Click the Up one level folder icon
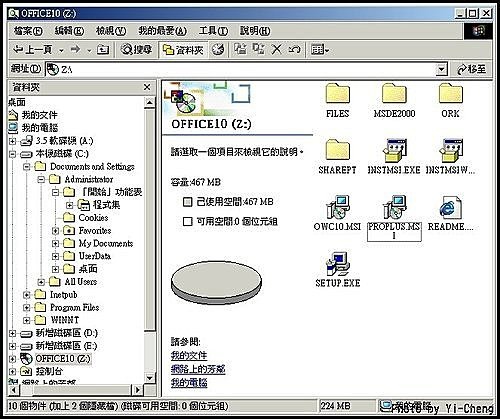 coord(103,50)
